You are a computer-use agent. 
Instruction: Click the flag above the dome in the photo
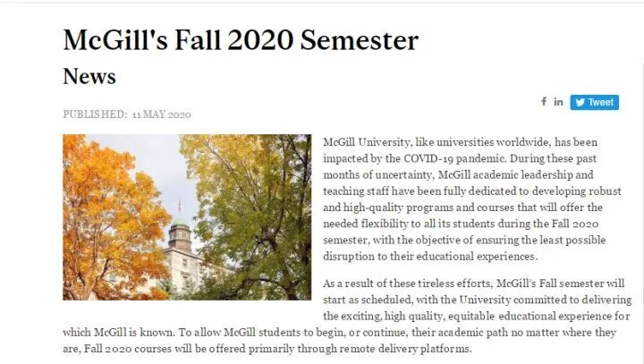coord(180,207)
